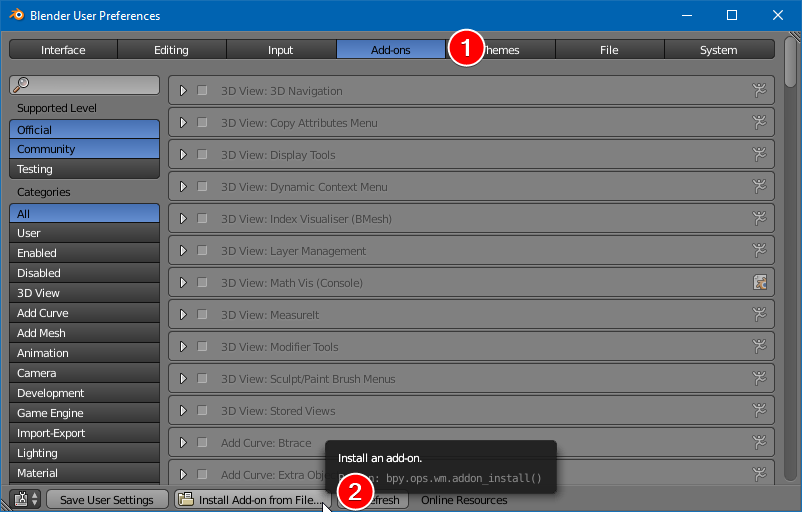Click the community icon on Stored Views row
Viewport: 802px width, 512px height.
point(760,411)
